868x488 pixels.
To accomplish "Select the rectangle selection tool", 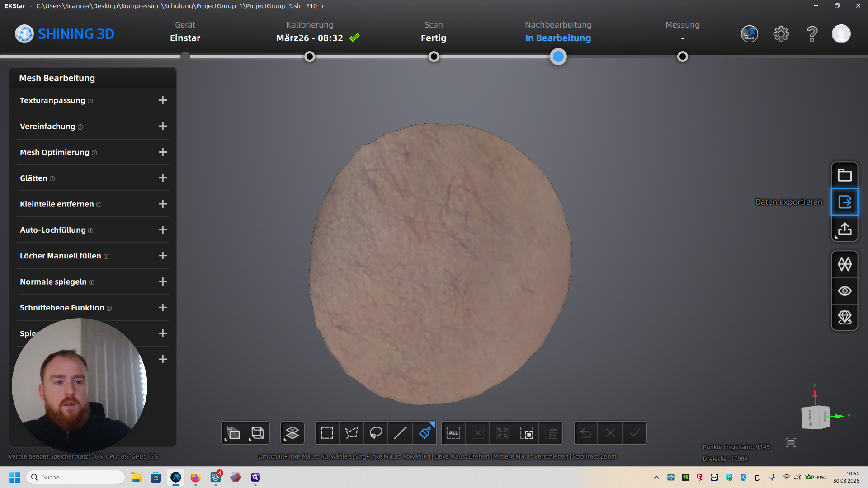I will click(327, 433).
